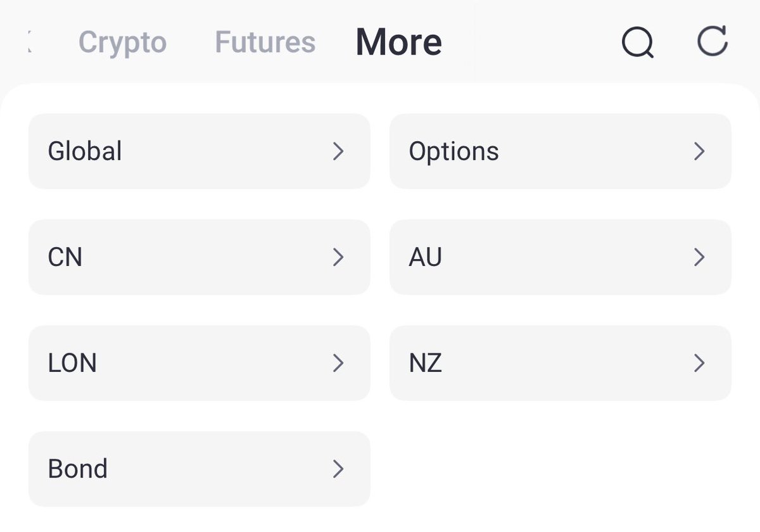Select the cut-off tab left of Crypto
This screenshot has height=532, width=760.
tap(29, 42)
